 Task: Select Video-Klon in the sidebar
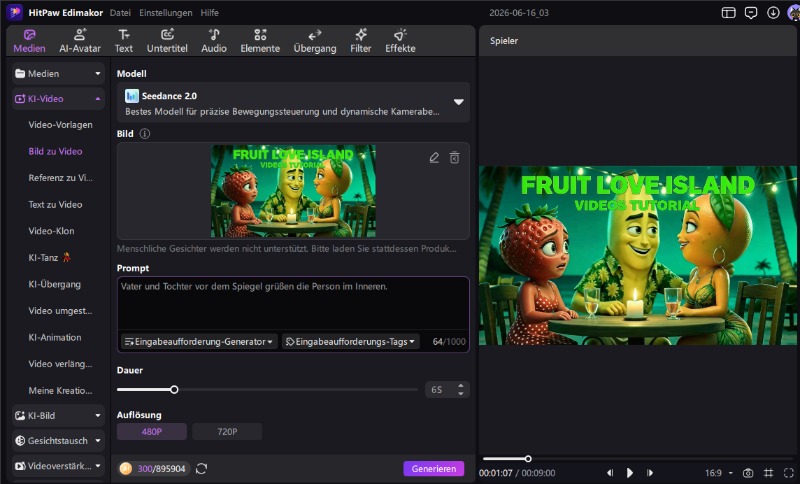(51, 231)
